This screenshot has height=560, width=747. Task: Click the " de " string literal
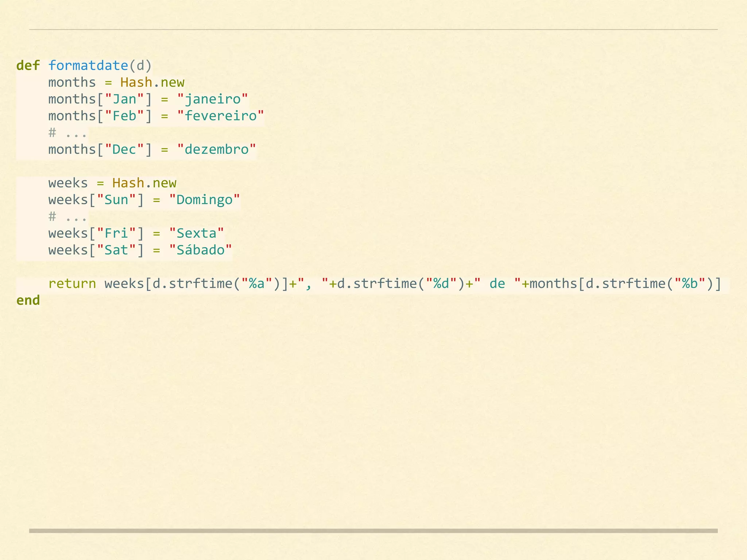(x=497, y=284)
